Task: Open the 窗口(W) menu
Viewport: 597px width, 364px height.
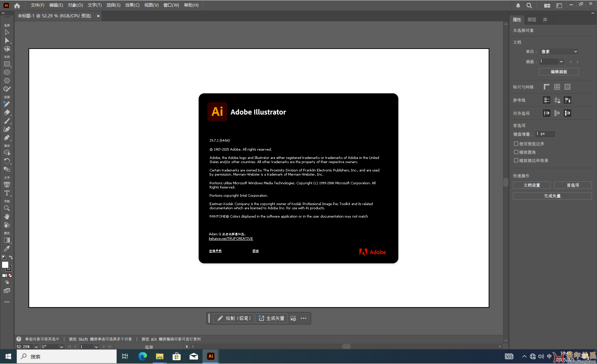Action: point(171,5)
